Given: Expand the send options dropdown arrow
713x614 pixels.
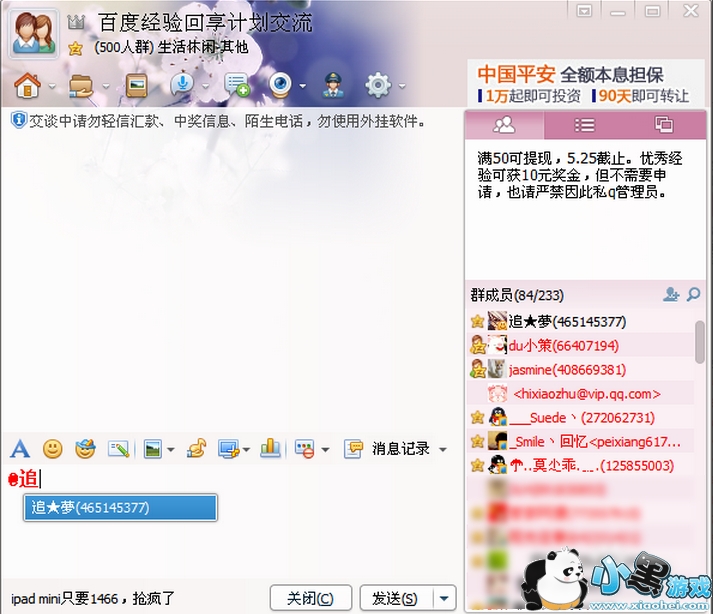Looking at the screenshot, I should click(x=444, y=598).
